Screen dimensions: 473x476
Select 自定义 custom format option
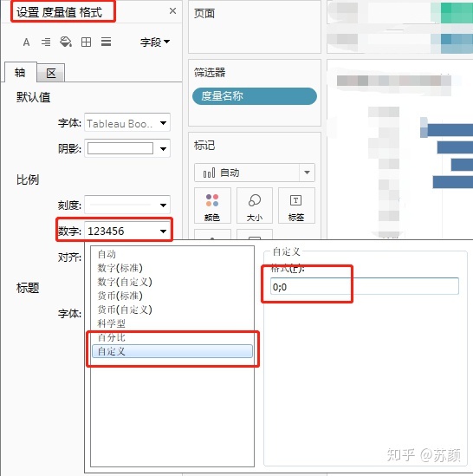click(172, 351)
